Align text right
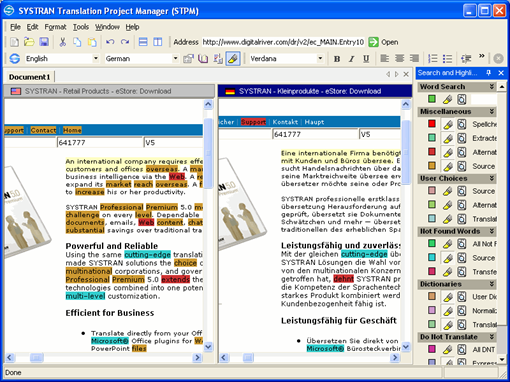Screen dimensions: 510x382 pos(414,59)
